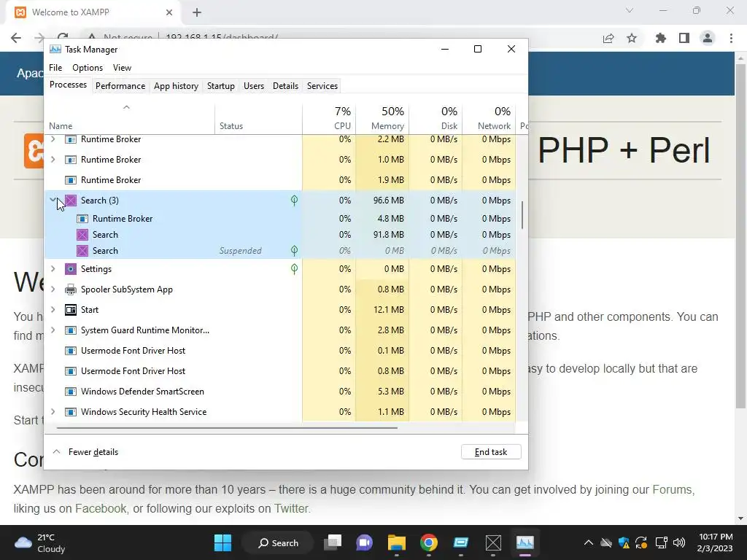
Task: Open the Facebook link on XAMPP page
Action: (101, 508)
